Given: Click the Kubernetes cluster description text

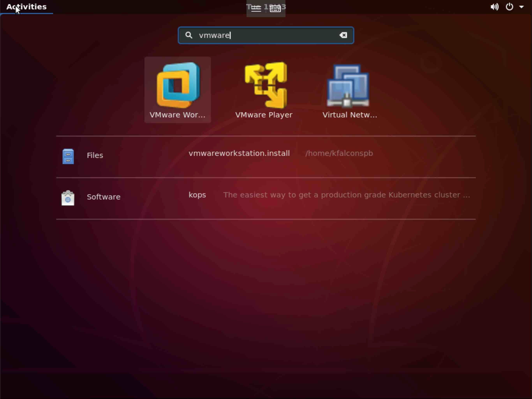Looking at the screenshot, I should coord(347,195).
